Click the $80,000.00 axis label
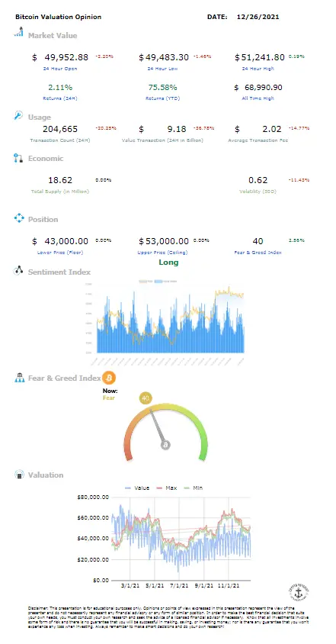The width and height of the screenshot is (336, 644). [93, 497]
